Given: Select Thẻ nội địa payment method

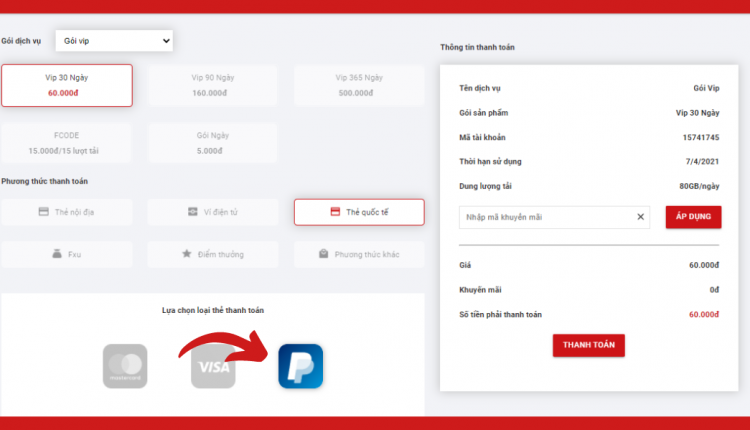Looking at the screenshot, I should click(x=67, y=212).
